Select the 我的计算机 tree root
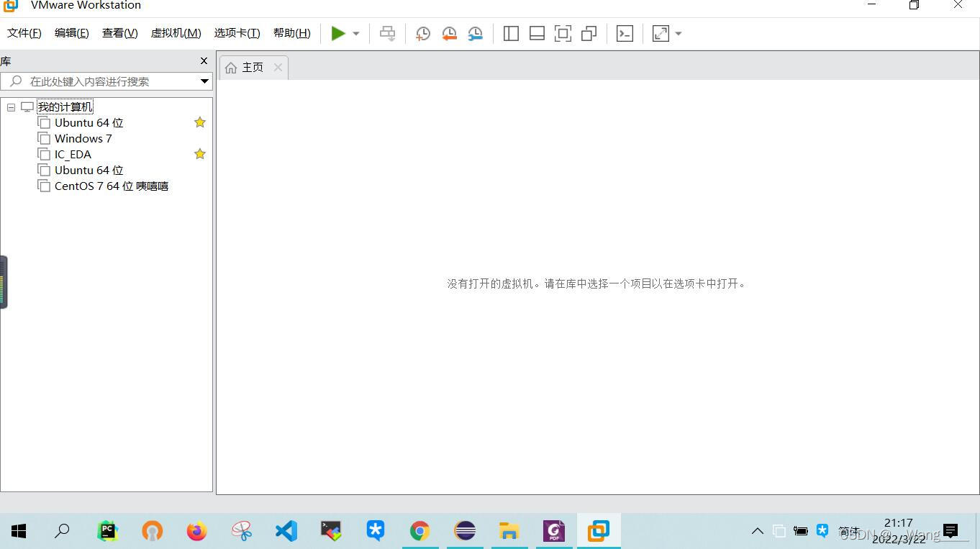The height and width of the screenshot is (549, 980). point(65,107)
